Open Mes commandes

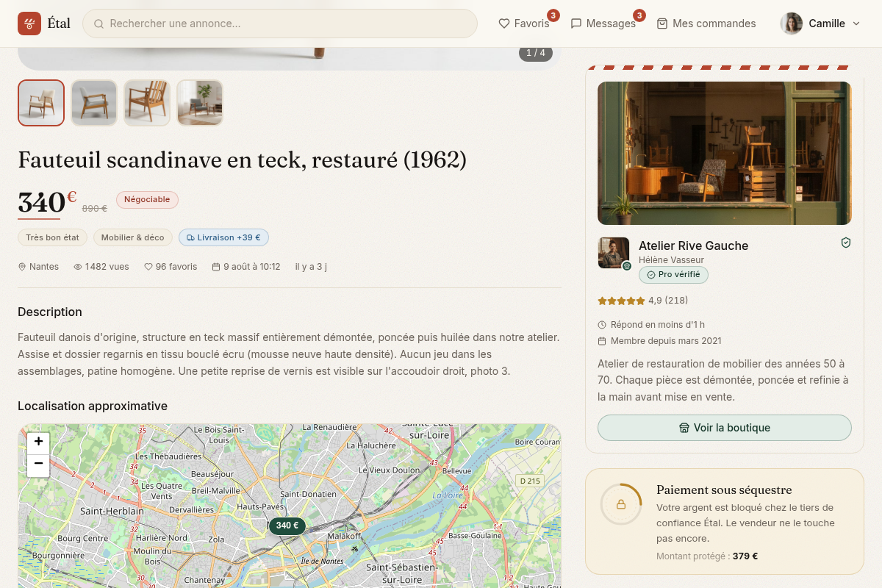tap(706, 24)
